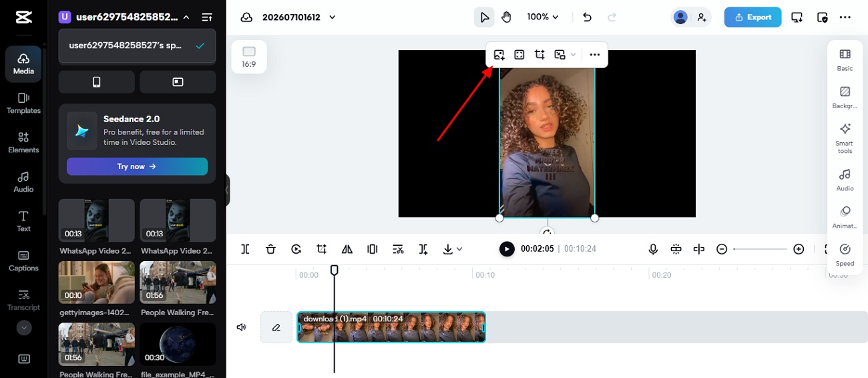
Task: Delete the selected clip with trash icon
Action: tap(270, 249)
